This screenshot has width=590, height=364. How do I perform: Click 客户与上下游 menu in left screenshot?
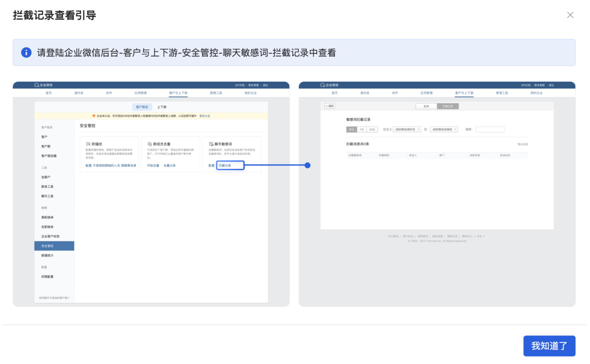pyautogui.click(x=178, y=93)
